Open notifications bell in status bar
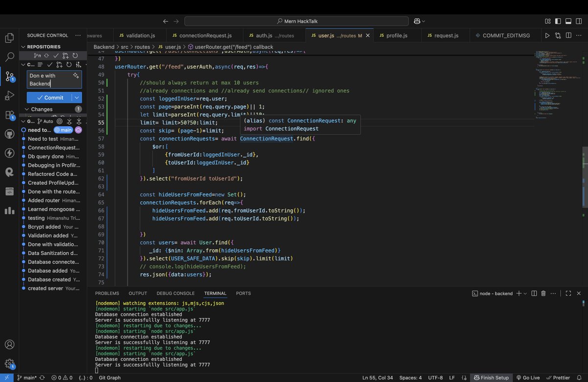Image resolution: width=588 pixels, height=382 pixels. point(580,378)
